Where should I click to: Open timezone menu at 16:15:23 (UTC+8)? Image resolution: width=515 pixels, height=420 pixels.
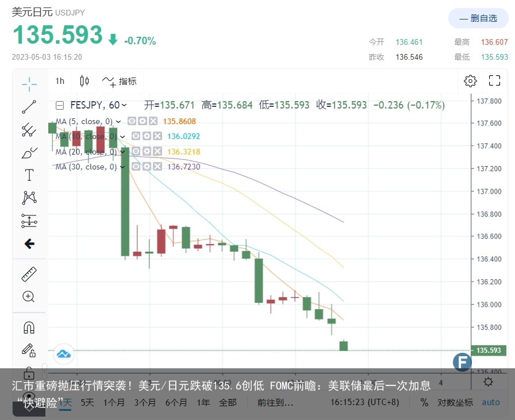(364, 402)
